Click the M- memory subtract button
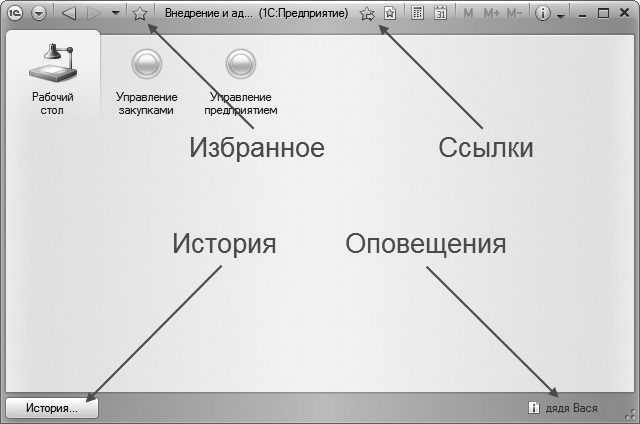 514,14
